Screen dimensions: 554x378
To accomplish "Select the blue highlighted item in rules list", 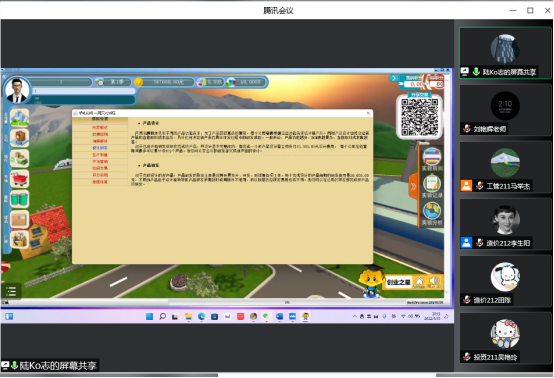I will click(100, 148).
